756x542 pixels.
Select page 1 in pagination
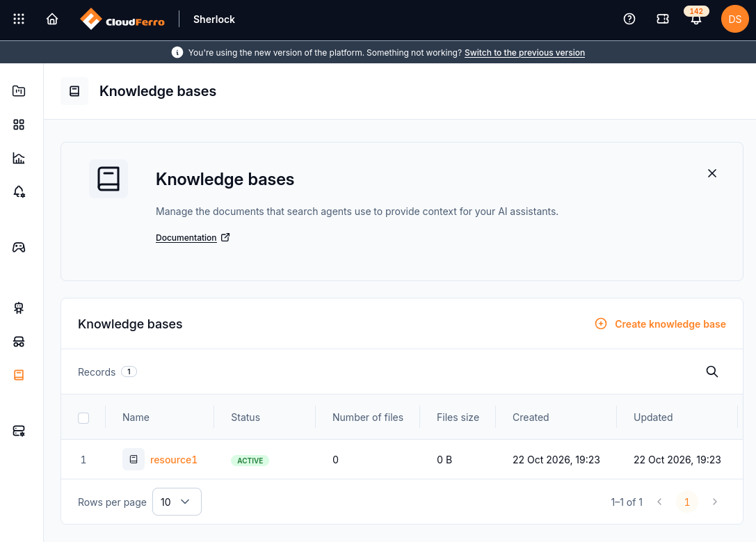click(687, 502)
